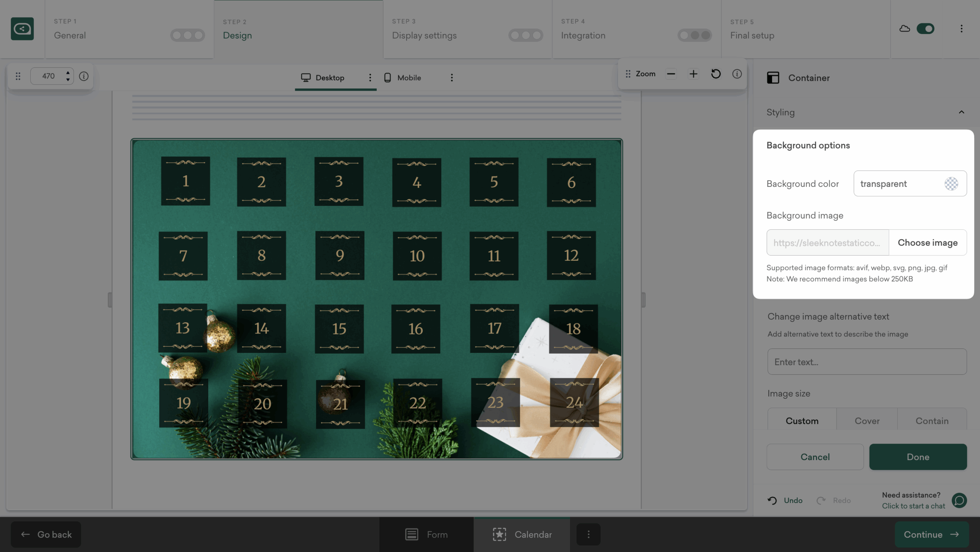This screenshot has width=980, height=552.
Task: Click the info icon beside Zoom controls
Action: click(737, 74)
